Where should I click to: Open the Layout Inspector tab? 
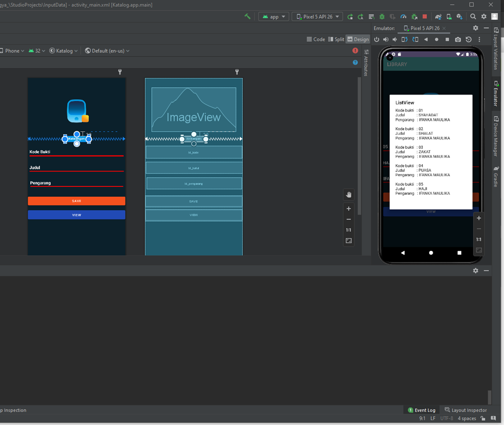466,410
